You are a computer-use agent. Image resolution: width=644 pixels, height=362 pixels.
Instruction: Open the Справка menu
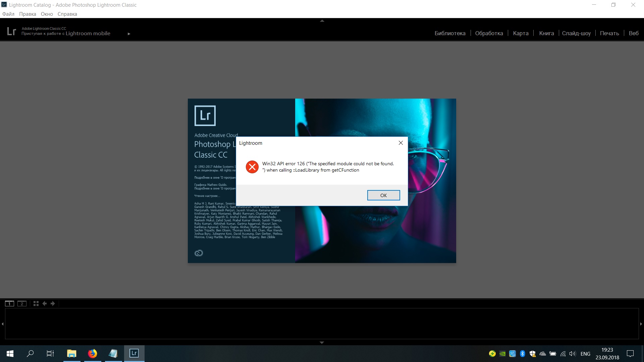[x=67, y=14]
